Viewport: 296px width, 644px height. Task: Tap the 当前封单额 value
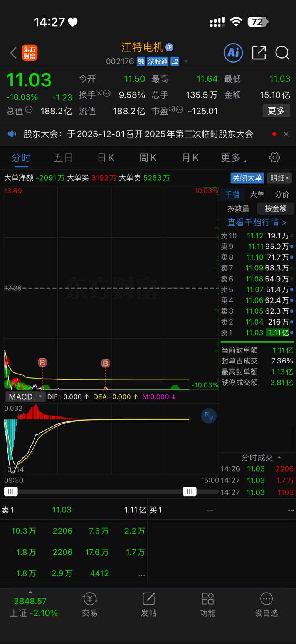283,350
